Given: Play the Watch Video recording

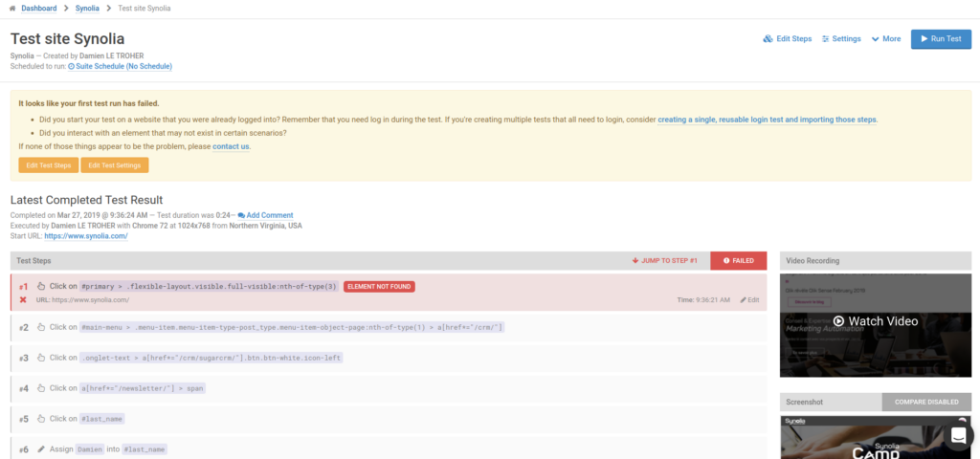Looking at the screenshot, I should coord(876,321).
